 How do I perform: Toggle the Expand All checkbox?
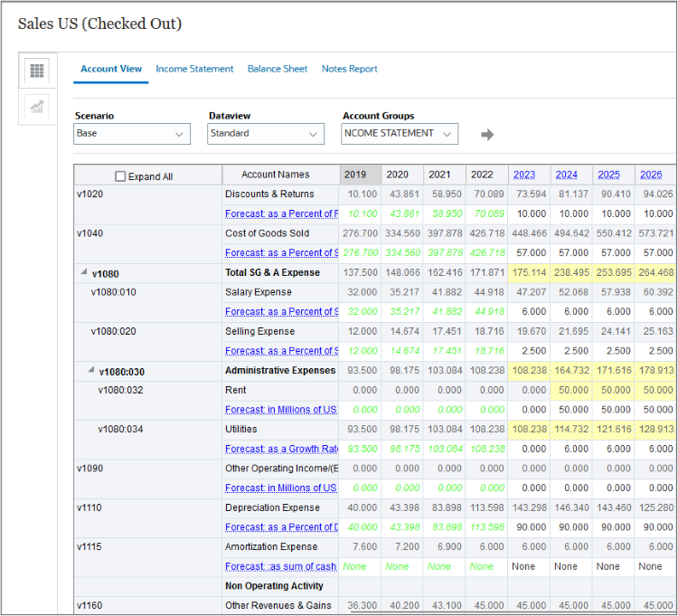[x=121, y=176]
